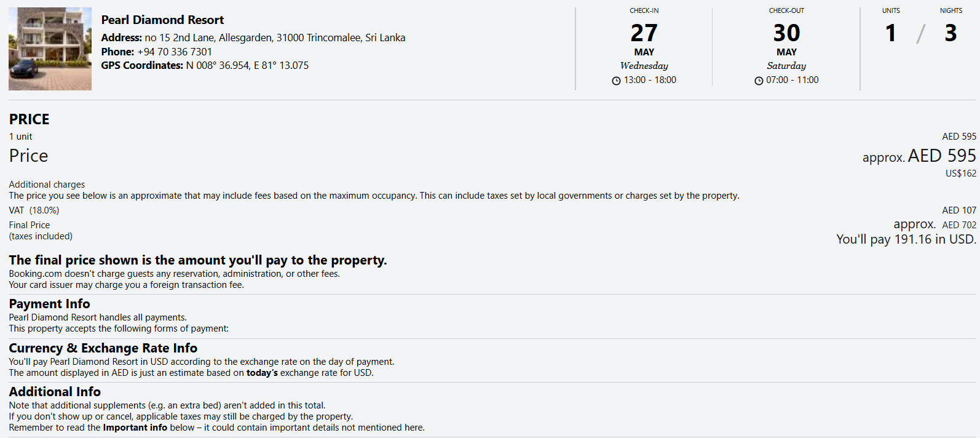
Task: Click the check-in time clock icon
Action: 616,81
